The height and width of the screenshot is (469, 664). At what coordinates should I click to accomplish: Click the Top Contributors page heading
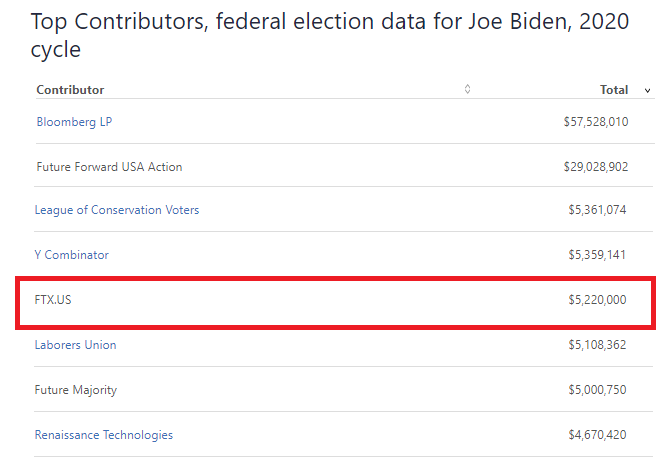(330, 34)
